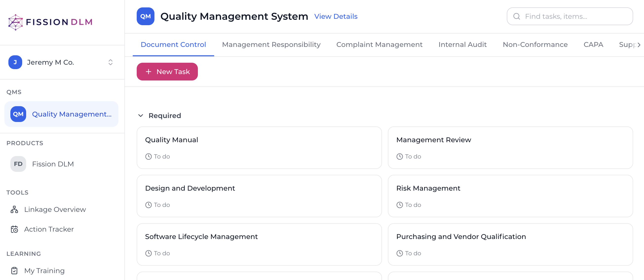
Task: Switch to the Management Responsibility tab
Action: 271,44
